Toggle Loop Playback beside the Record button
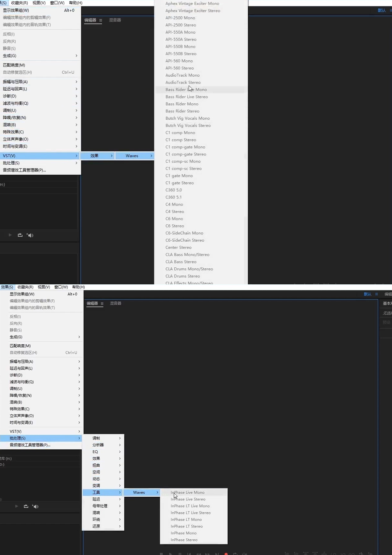This screenshot has width=392, height=555. 235,554
